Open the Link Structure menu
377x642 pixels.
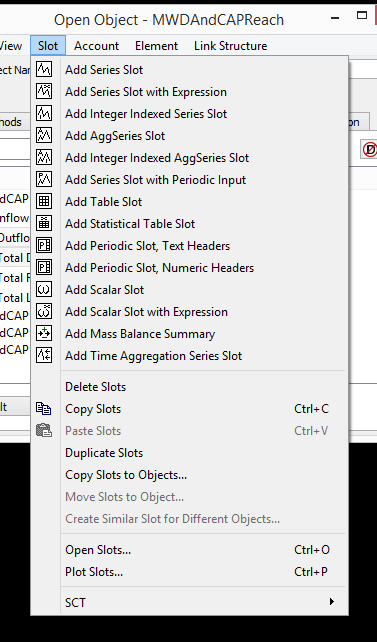(x=230, y=45)
